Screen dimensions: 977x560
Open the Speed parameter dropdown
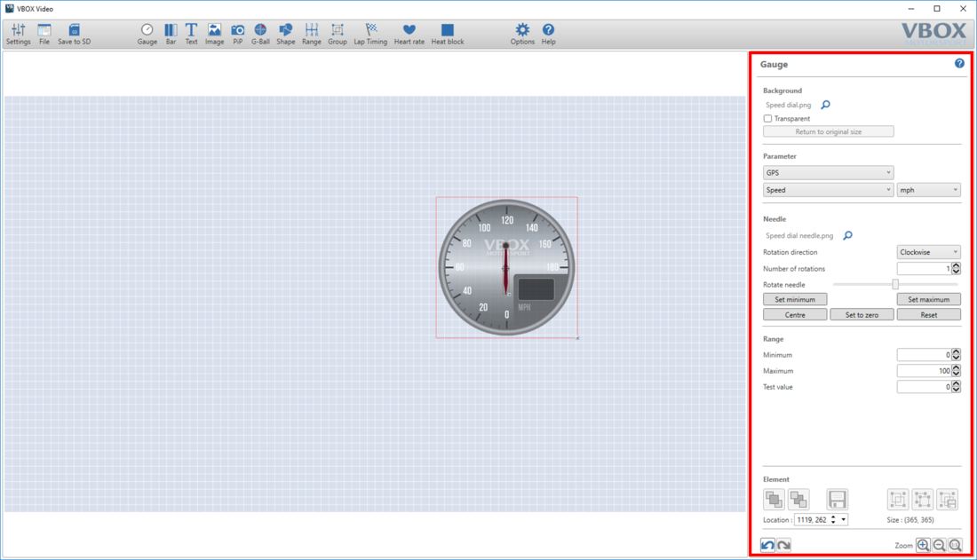(828, 190)
